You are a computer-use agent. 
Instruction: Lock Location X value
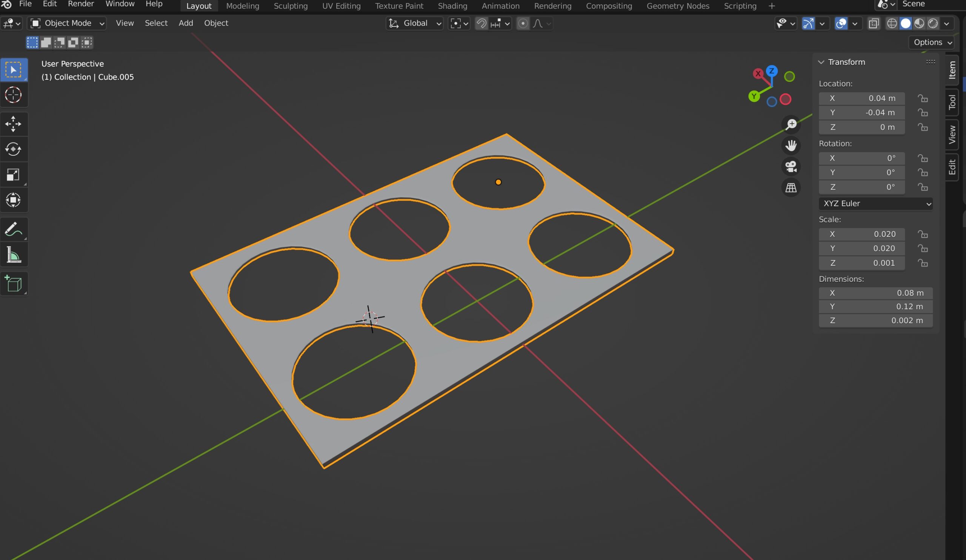click(x=923, y=98)
